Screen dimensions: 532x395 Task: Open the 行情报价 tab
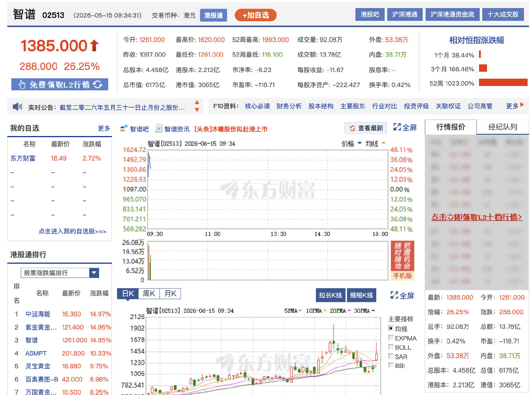point(451,127)
